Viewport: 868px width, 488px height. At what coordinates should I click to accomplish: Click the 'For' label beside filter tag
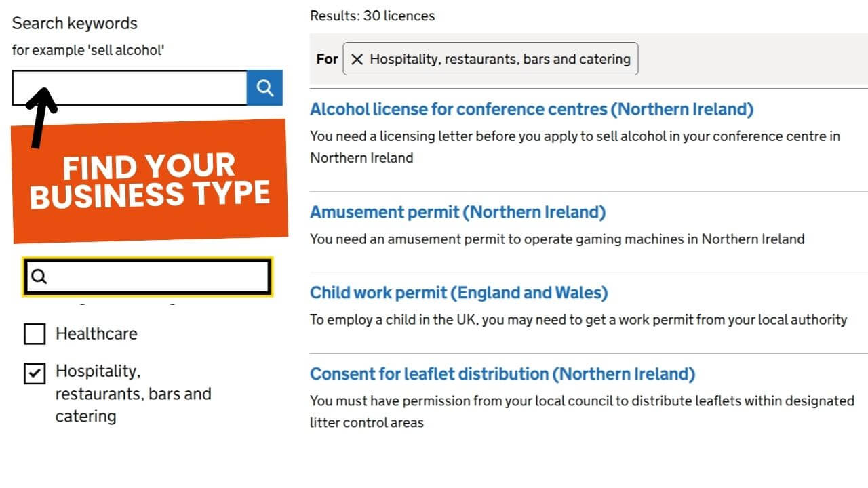click(x=327, y=59)
